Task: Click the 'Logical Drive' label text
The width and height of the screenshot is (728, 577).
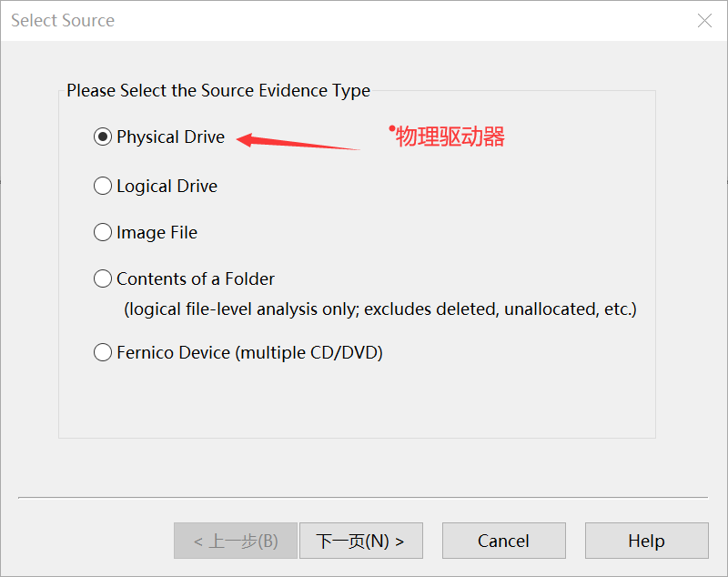Action: pyautogui.click(x=167, y=186)
